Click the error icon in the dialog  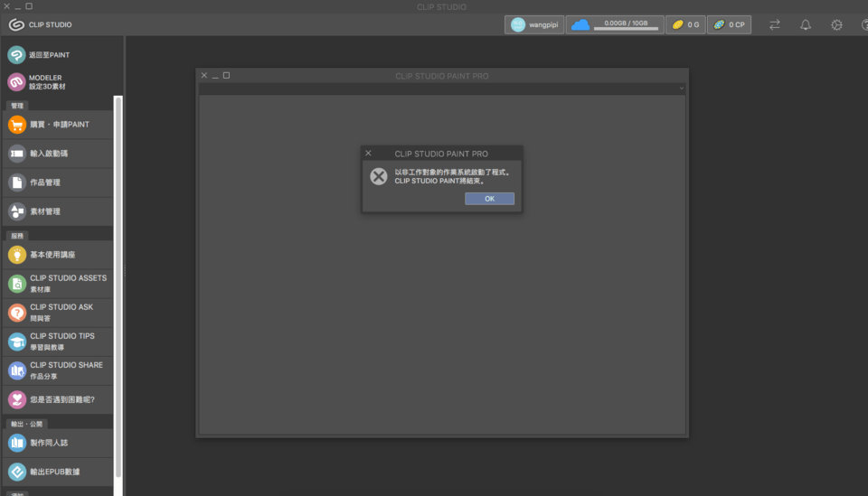tap(379, 176)
